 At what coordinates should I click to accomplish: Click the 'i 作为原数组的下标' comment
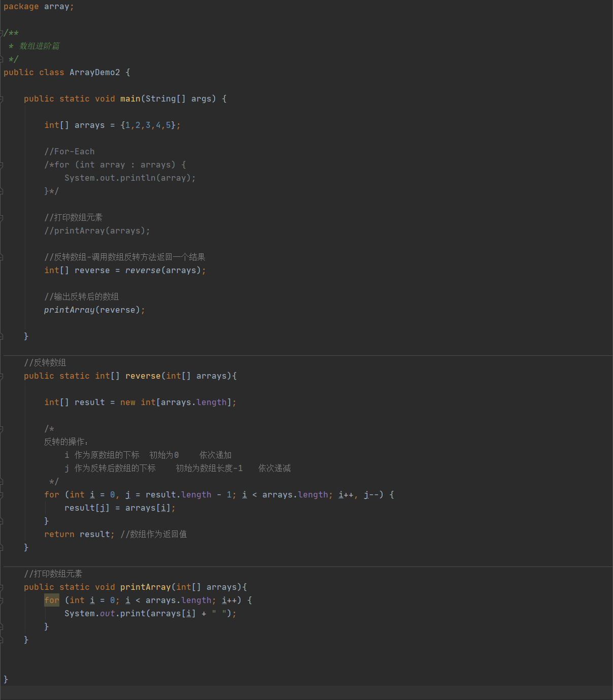pos(102,455)
